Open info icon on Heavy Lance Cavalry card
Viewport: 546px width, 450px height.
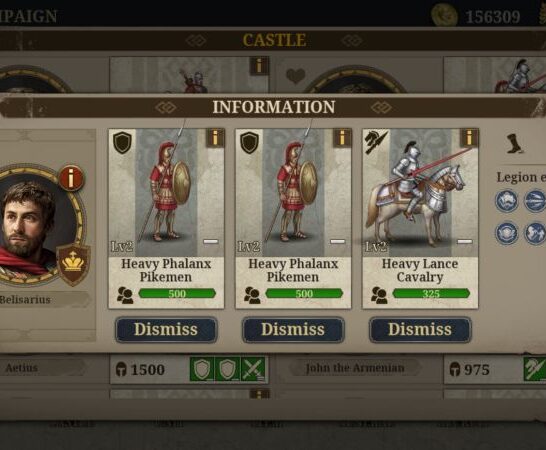click(469, 138)
